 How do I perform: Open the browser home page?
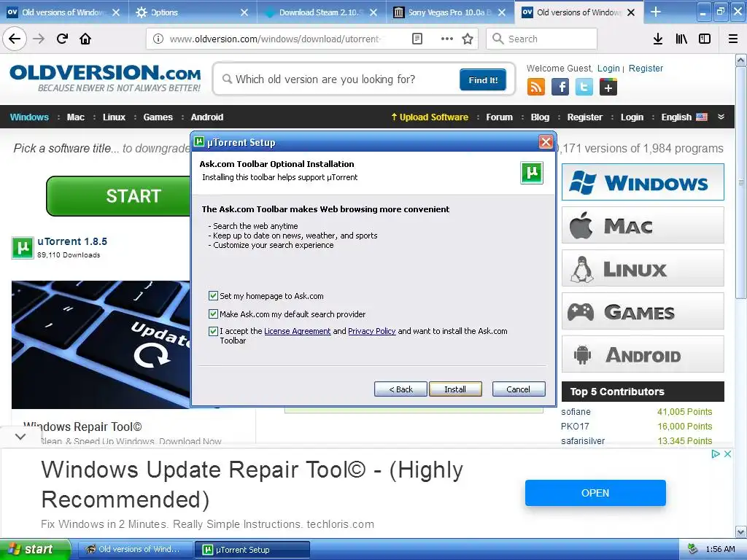(x=85, y=39)
